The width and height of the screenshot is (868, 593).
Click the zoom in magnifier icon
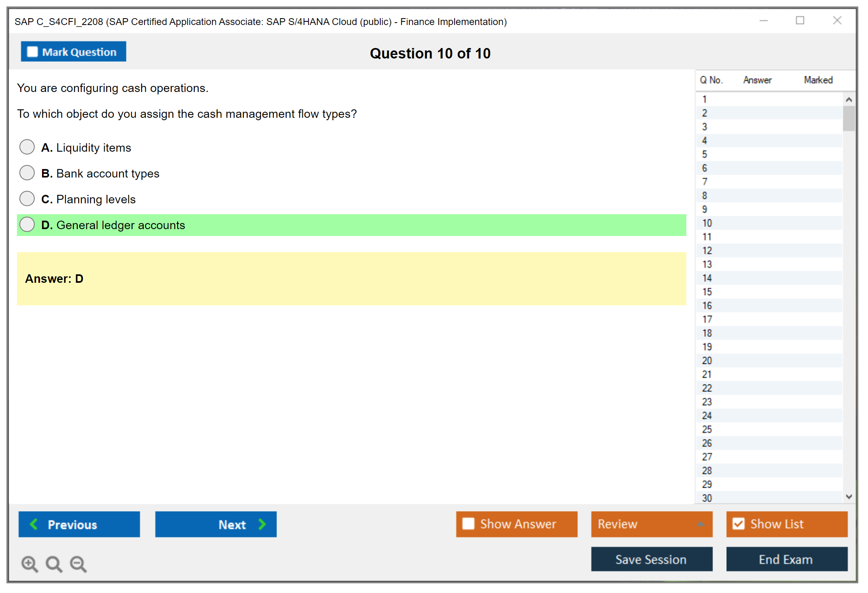click(29, 564)
